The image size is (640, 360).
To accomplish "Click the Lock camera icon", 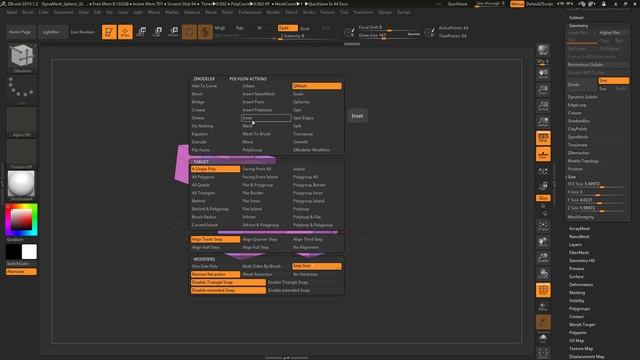I will 543,186.
